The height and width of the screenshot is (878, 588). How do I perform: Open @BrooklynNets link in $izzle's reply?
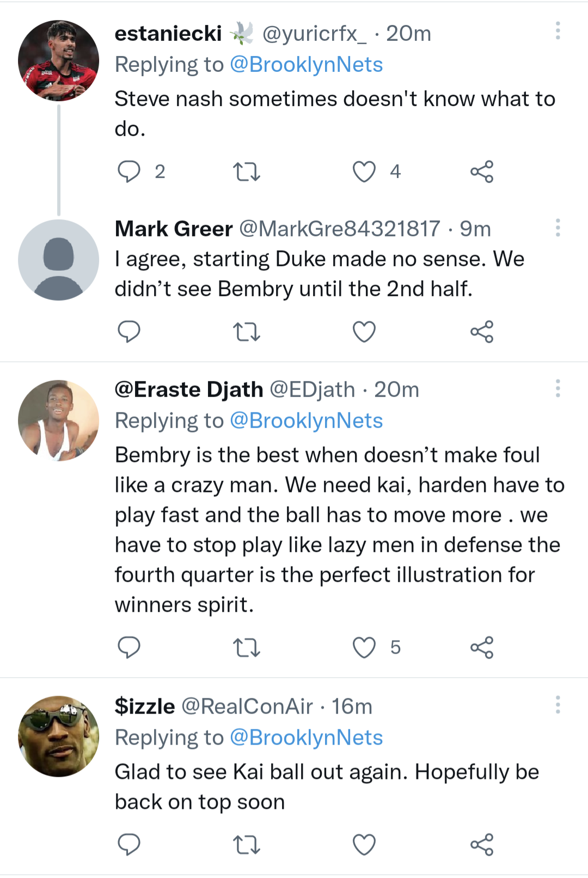tap(307, 738)
